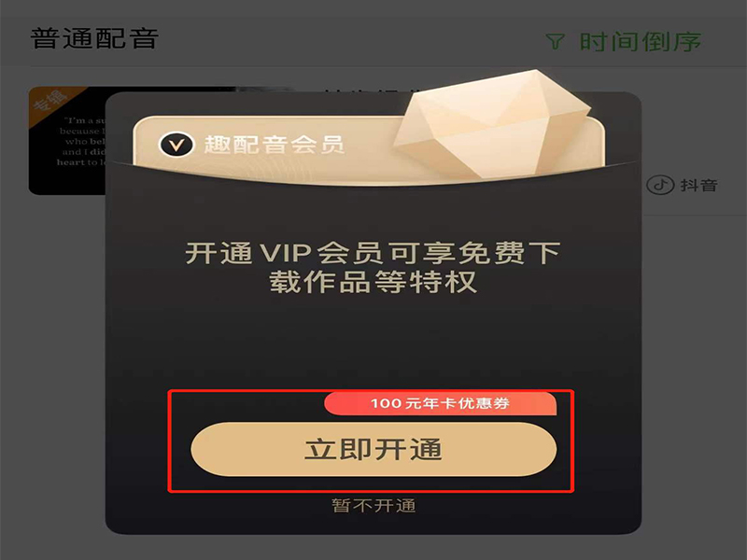This screenshot has height=560, width=747.
Task: Select the 普通配音 section heading
Action: click(94, 38)
